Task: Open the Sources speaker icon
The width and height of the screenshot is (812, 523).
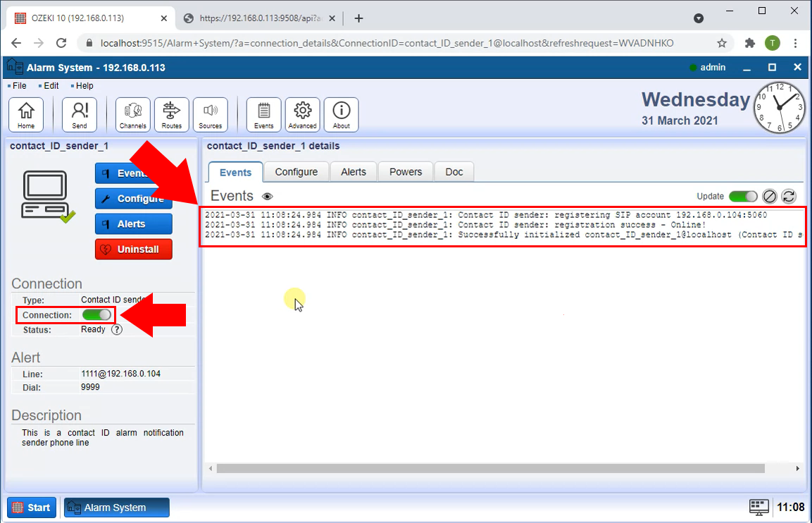Action: [211, 115]
